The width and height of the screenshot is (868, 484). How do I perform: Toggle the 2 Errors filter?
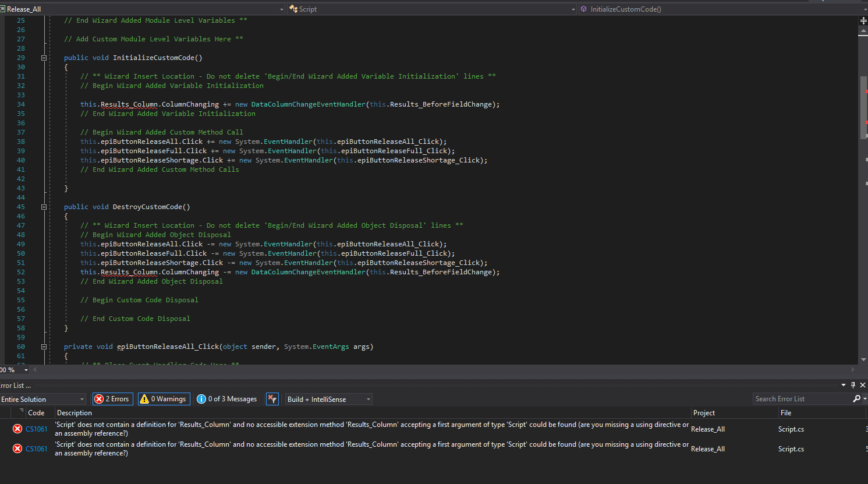pyautogui.click(x=113, y=399)
